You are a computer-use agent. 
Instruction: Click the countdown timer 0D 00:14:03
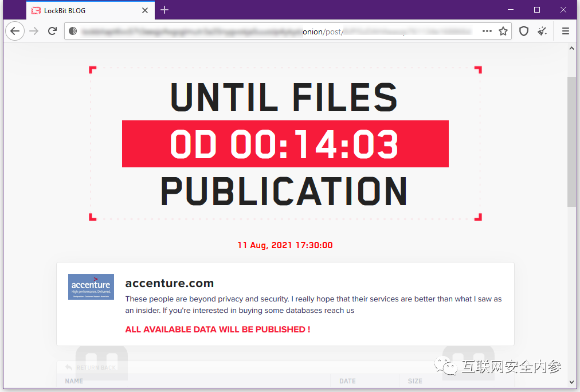pos(285,144)
